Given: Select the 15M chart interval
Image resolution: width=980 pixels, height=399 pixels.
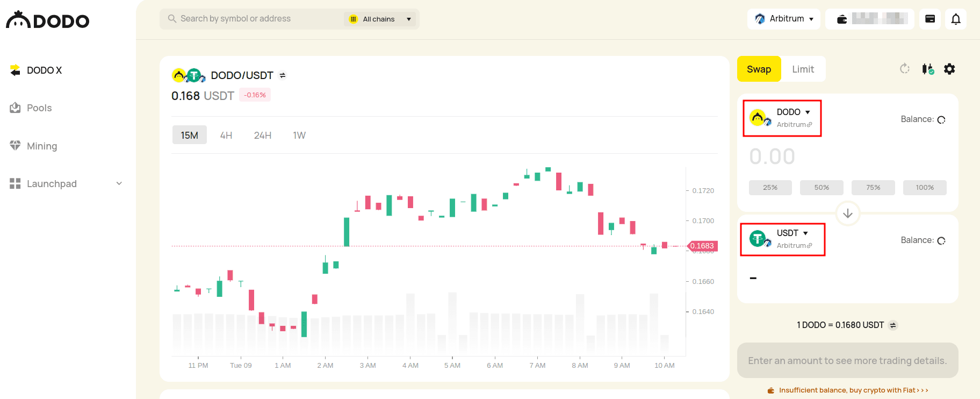Looking at the screenshot, I should [x=189, y=136].
